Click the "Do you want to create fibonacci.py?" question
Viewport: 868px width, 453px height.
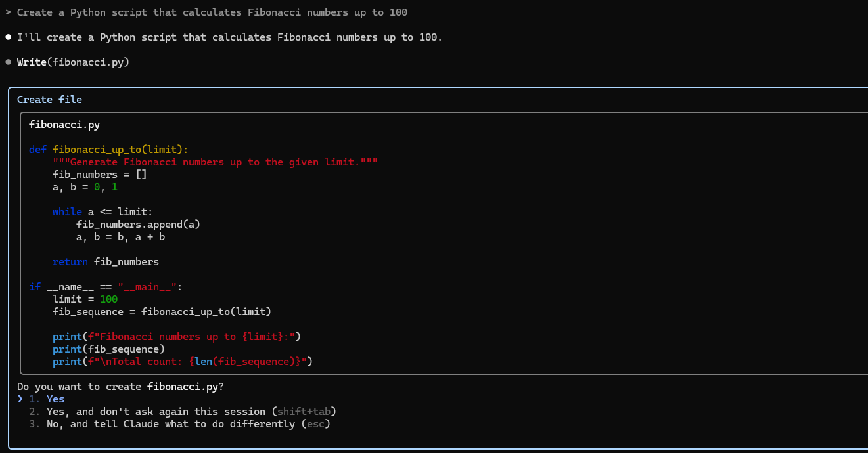(120, 387)
